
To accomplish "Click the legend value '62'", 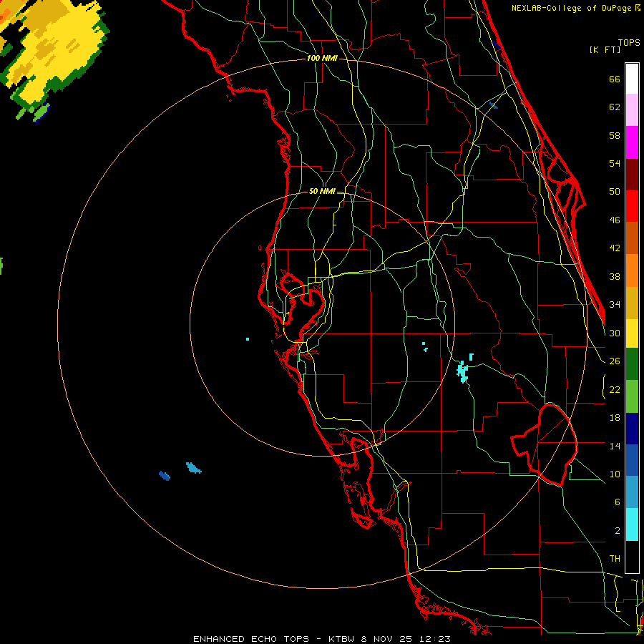I will [x=615, y=107].
